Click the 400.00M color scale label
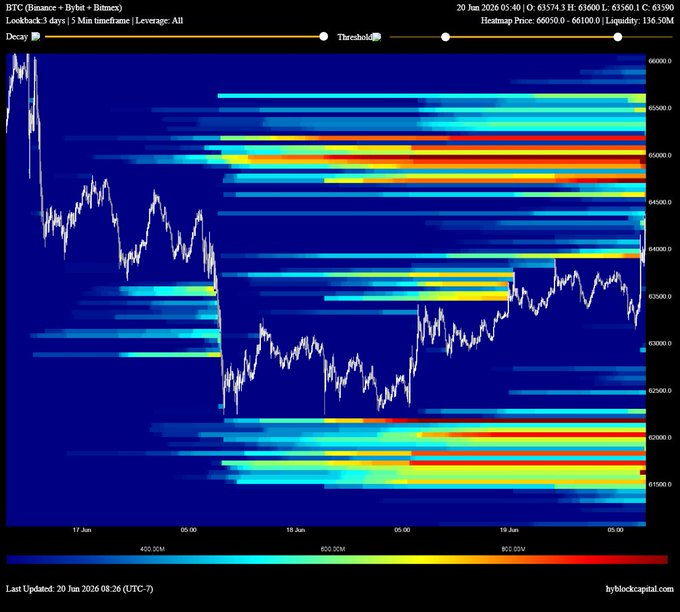680x612 pixels. (152, 549)
